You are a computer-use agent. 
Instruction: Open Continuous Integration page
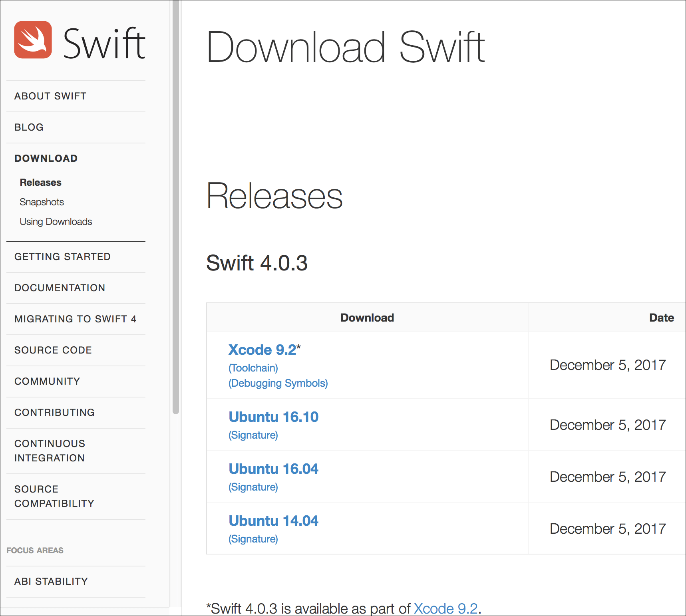click(50, 451)
